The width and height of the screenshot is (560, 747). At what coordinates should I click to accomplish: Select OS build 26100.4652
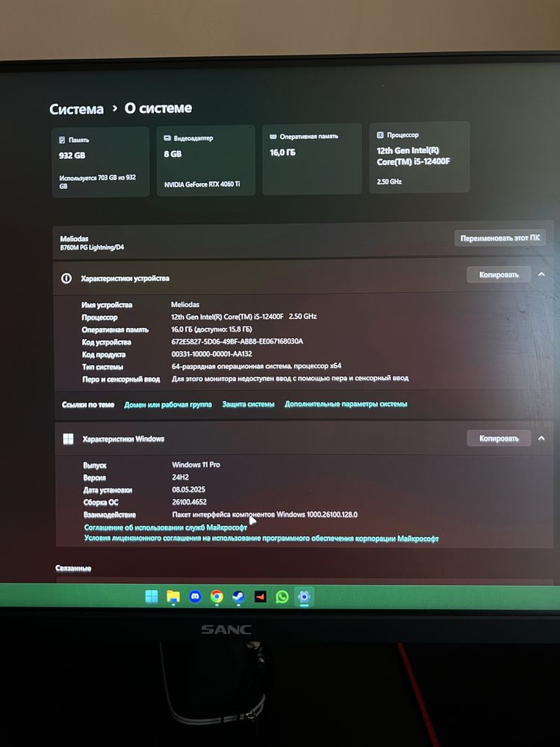[x=189, y=502]
